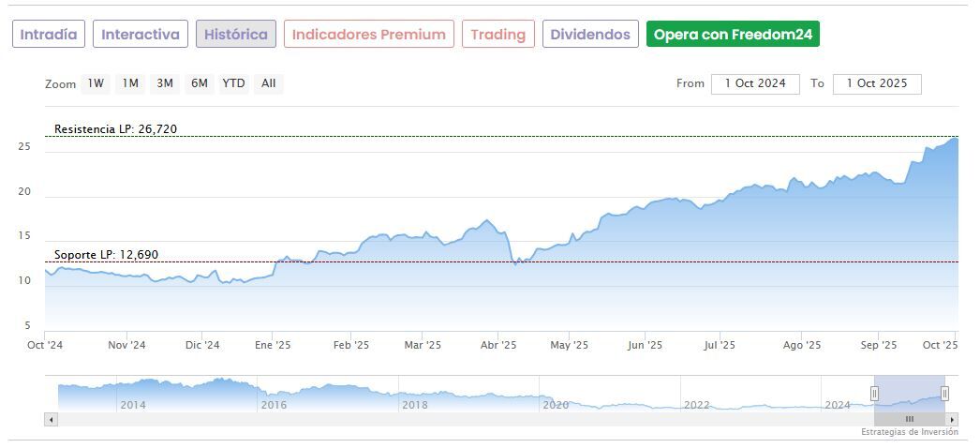Click the scrollbar right arrow
Image resolution: width=980 pixels, height=448 pixels.
(x=952, y=419)
